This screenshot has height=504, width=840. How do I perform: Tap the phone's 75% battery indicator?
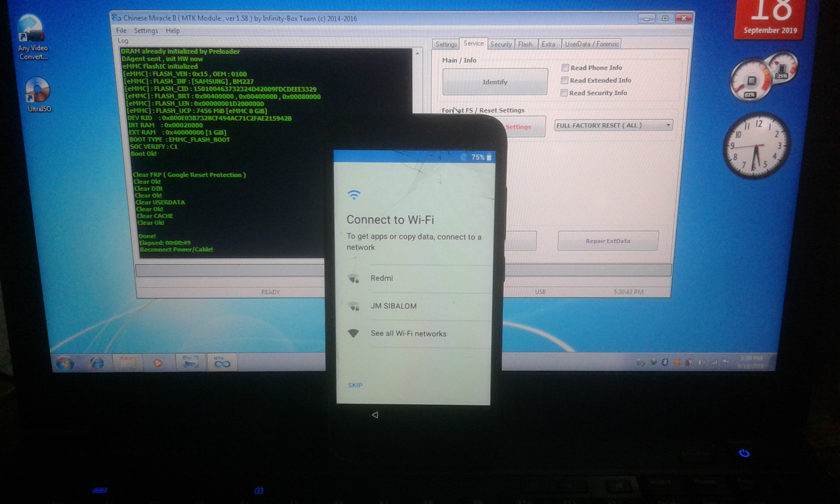coord(482,157)
